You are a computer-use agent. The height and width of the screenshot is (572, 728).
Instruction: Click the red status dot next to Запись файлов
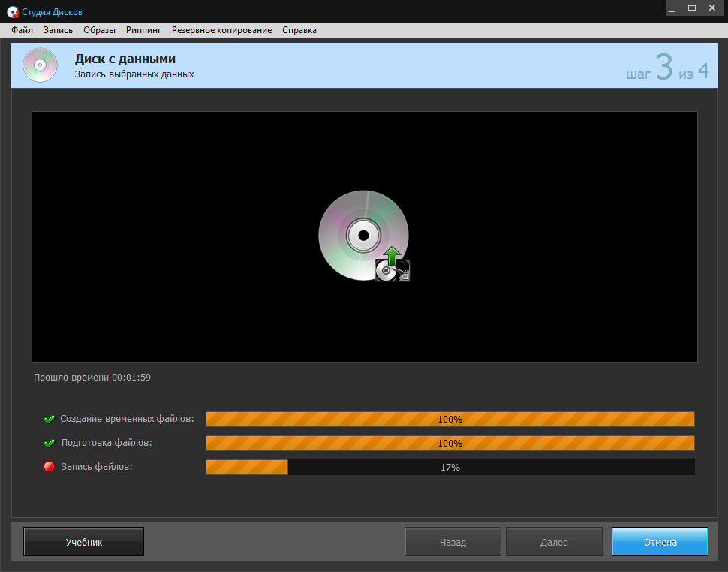click(50, 467)
